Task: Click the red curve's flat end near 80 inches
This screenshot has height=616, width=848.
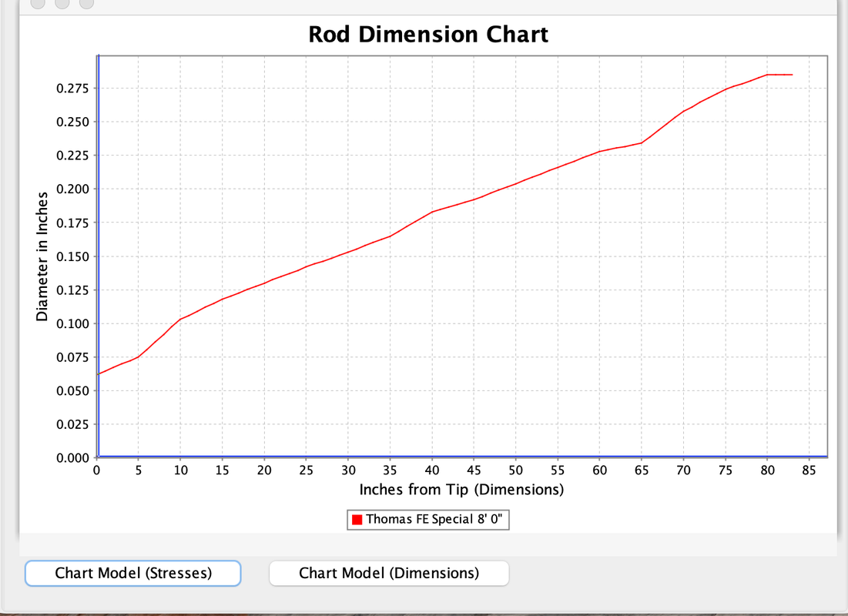Action: (x=780, y=75)
